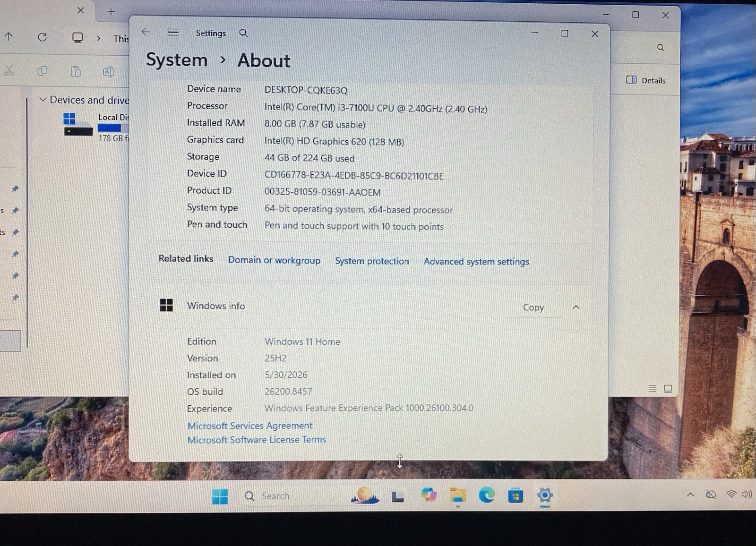Click the Wi-Fi network tray icon
This screenshot has width=756, height=546.
click(731, 495)
